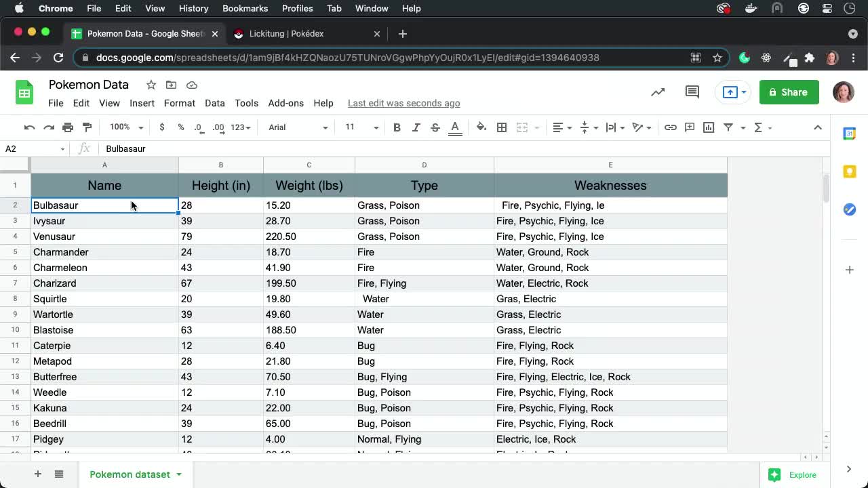Toggle bold formatting
This screenshot has width=868, height=488.
pyautogui.click(x=397, y=127)
